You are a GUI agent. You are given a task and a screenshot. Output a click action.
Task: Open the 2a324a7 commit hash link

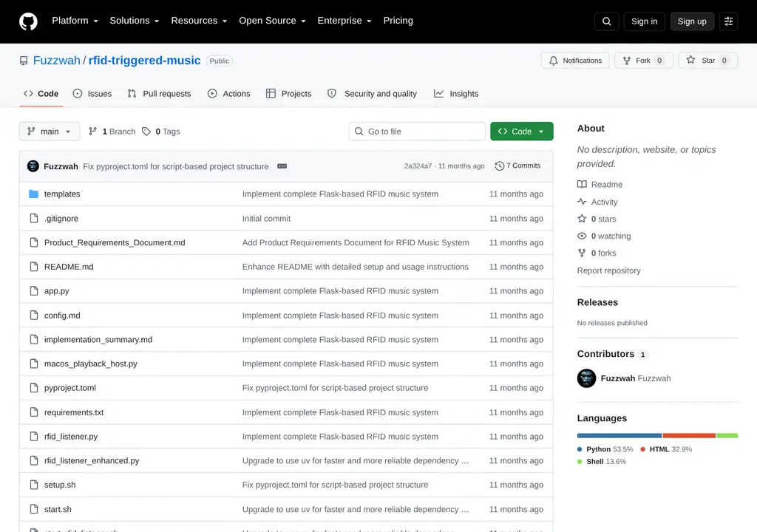click(418, 166)
